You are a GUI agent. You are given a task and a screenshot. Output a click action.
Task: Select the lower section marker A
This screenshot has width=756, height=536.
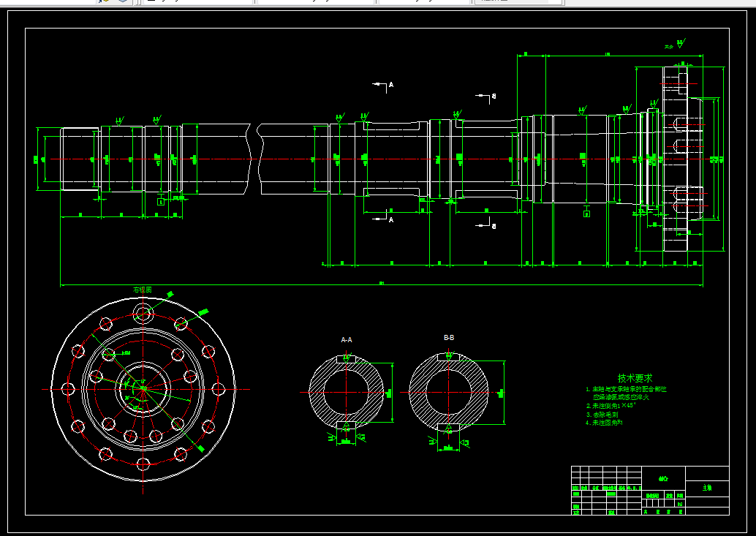point(391,220)
